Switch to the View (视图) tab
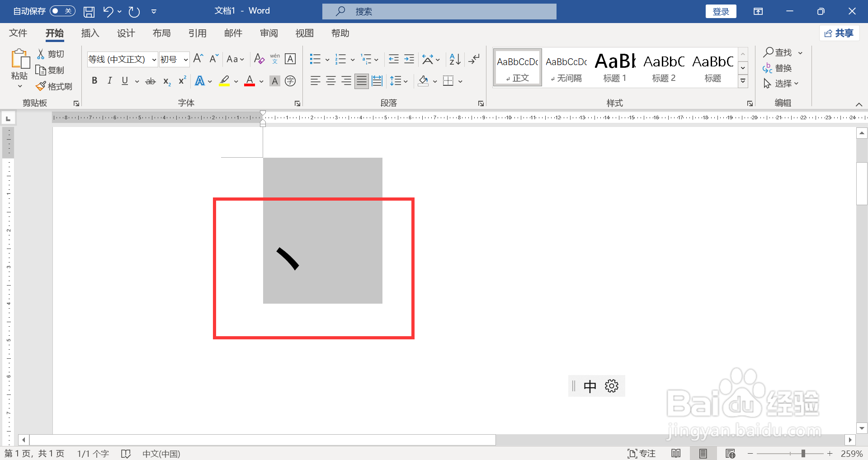868x460 pixels. tap(305, 33)
